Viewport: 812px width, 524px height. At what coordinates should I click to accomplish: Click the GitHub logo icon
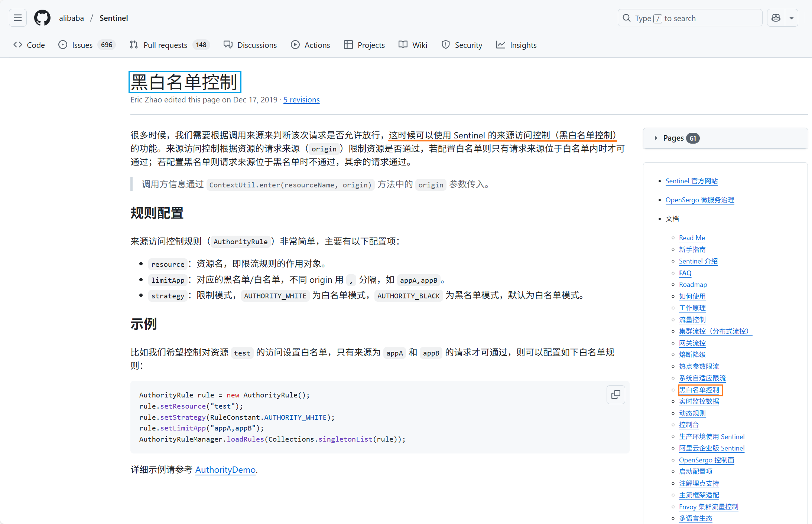42,18
